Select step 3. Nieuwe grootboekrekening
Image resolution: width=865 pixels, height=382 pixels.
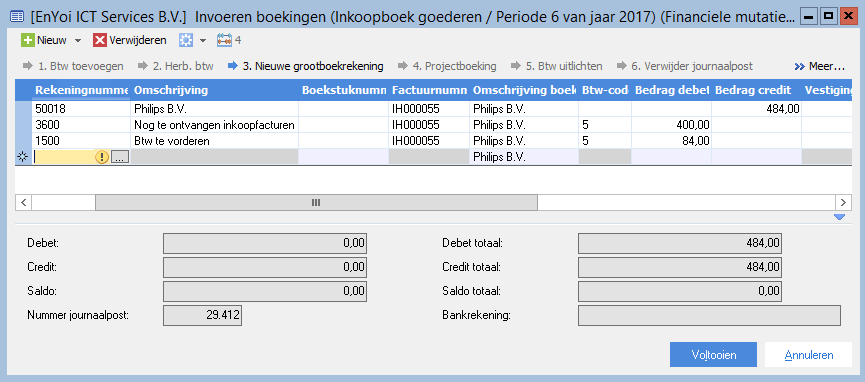coord(305,66)
